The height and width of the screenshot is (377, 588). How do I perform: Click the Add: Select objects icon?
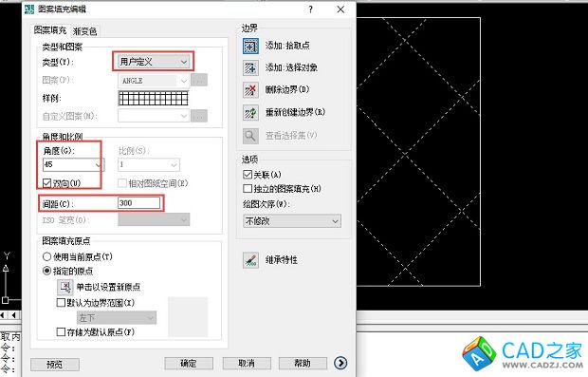[x=250, y=68]
